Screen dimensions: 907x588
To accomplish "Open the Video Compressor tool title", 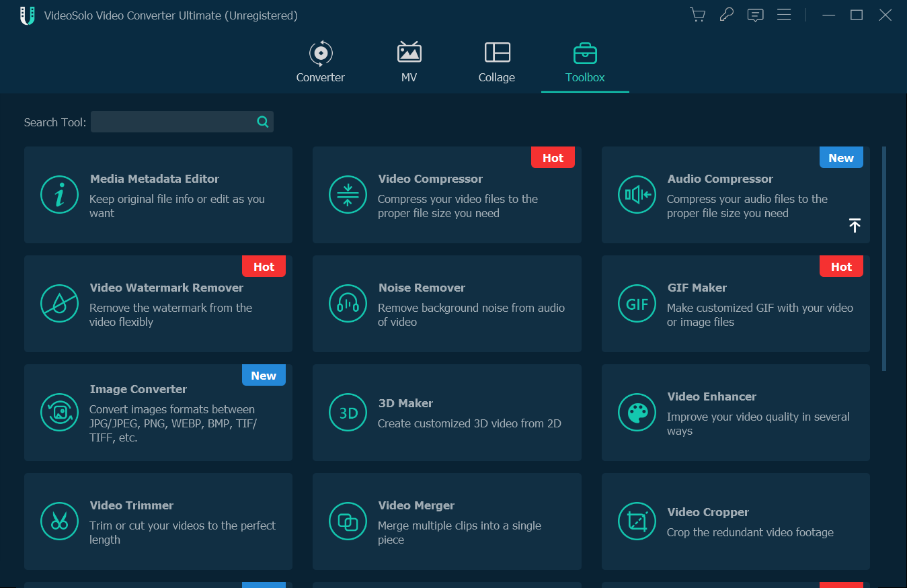I will (x=430, y=179).
